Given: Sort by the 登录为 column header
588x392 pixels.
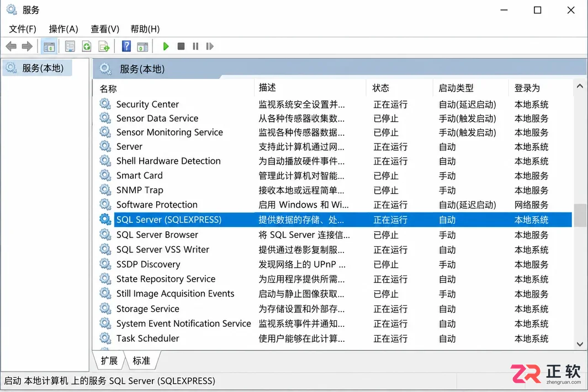Looking at the screenshot, I should pyautogui.click(x=541, y=88).
